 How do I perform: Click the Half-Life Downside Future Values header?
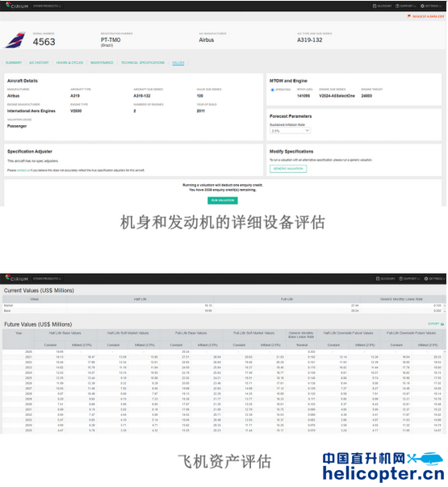(349, 333)
